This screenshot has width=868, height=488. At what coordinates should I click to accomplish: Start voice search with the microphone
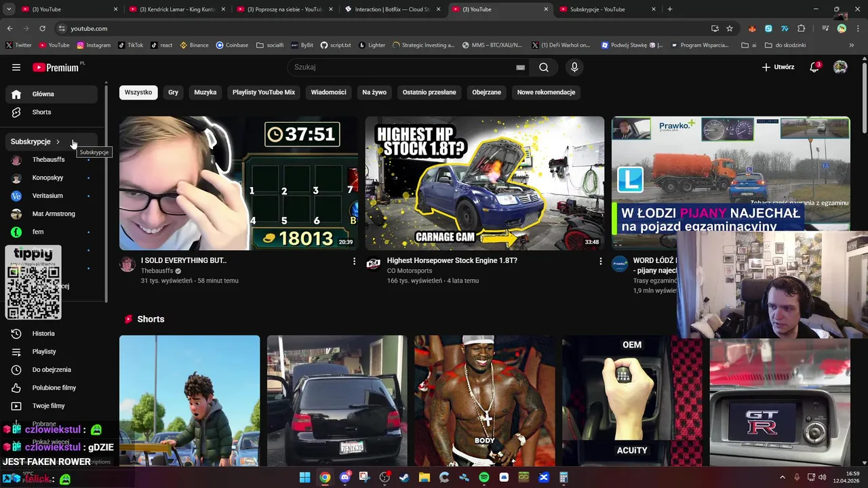pyautogui.click(x=574, y=67)
